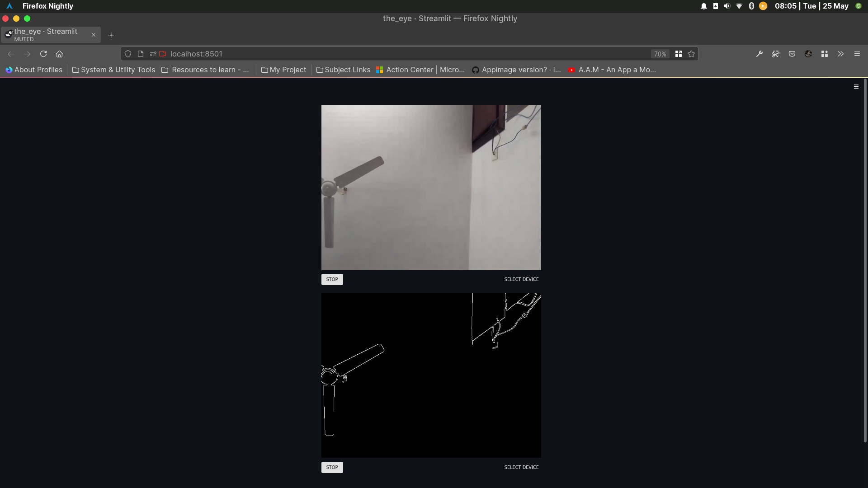Viewport: 868px width, 488px height.
Task: Open the Streamlit app menu in the corner
Action: click(856, 86)
